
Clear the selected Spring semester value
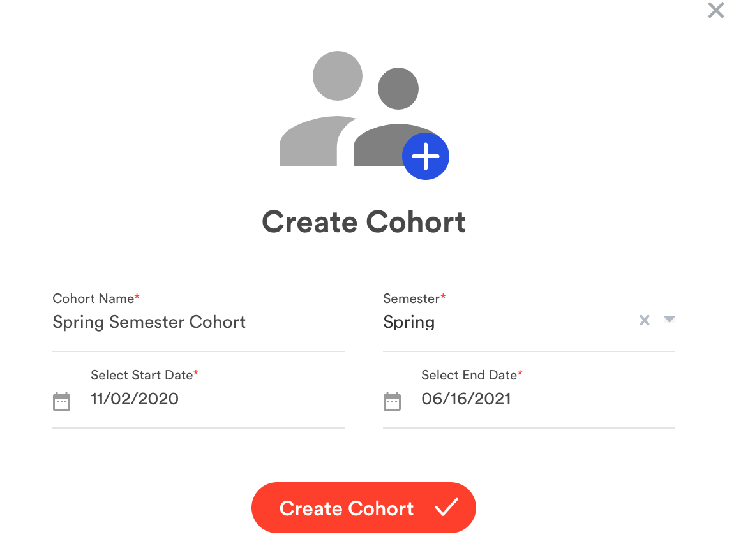click(x=645, y=320)
